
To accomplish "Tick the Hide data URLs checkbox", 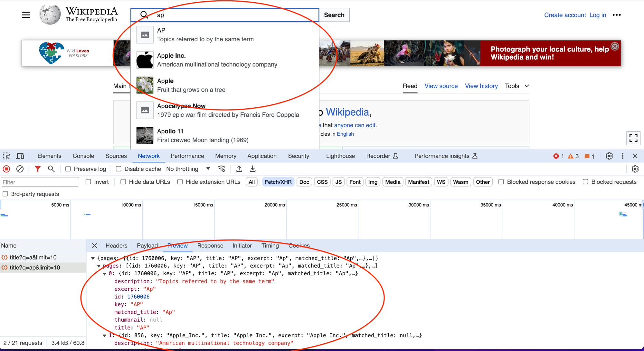I will (x=123, y=182).
